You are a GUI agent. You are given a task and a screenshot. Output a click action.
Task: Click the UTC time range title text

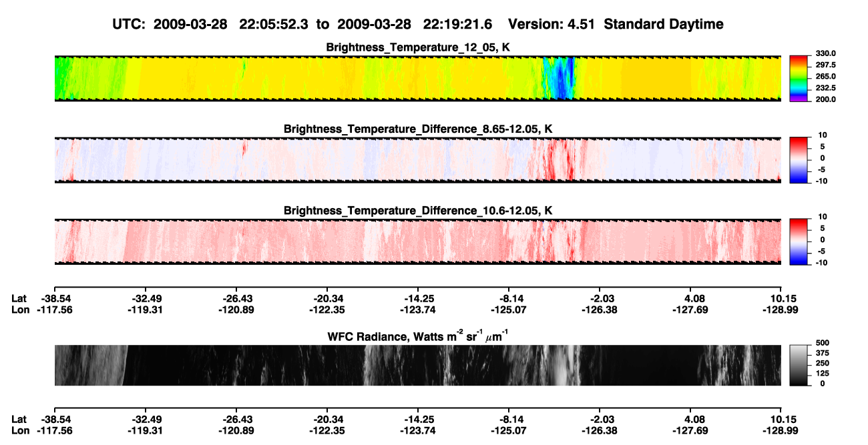click(418, 24)
